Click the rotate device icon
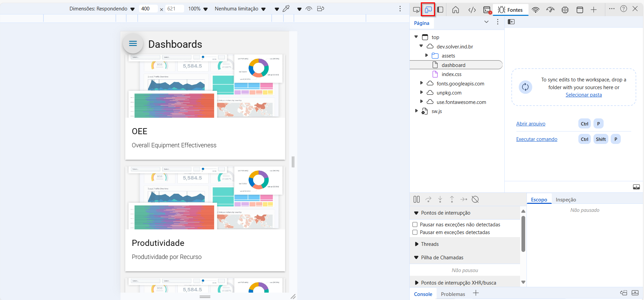 (x=320, y=9)
